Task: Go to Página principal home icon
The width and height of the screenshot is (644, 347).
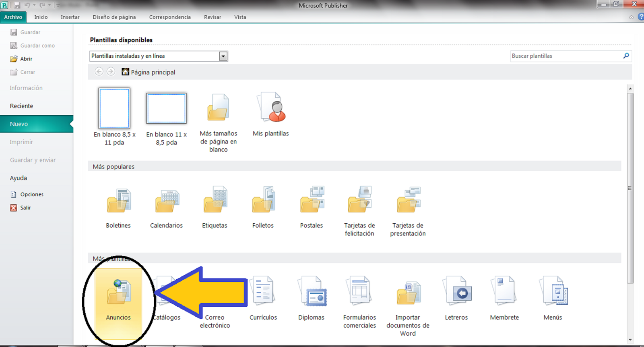Action: click(126, 72)
